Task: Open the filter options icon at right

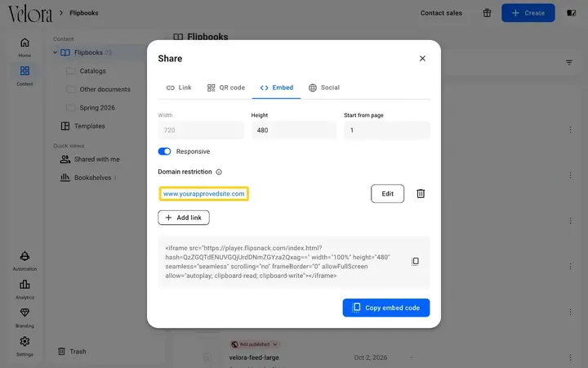Action: point(569,62)
